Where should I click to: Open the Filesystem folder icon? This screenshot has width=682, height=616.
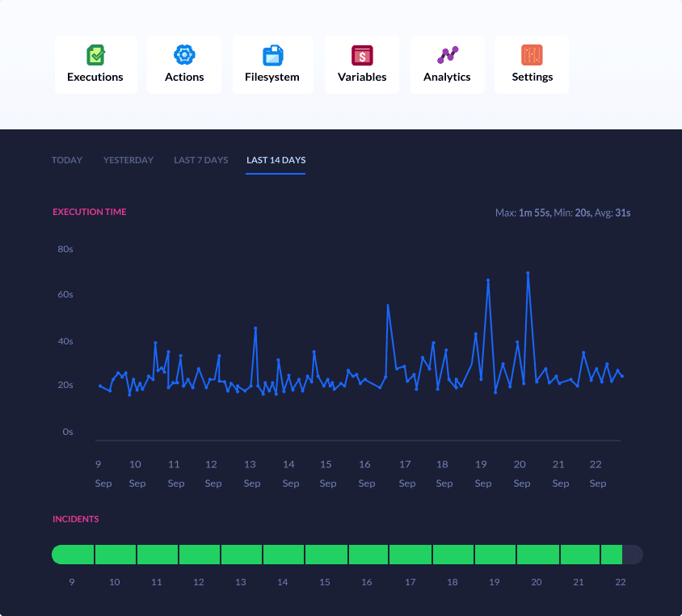[272, 55]
